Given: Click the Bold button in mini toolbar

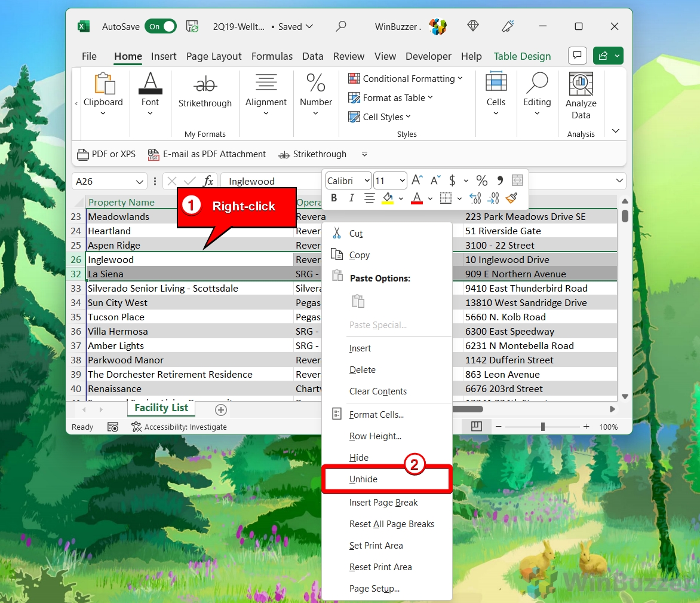Looking at the screenshot, I should tap(334, 198).
